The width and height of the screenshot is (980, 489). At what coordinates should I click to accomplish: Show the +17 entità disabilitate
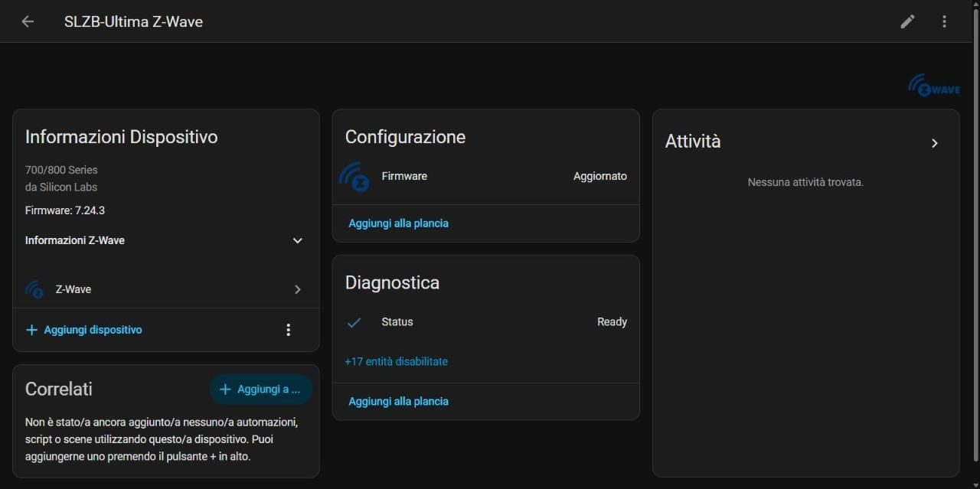pos(396,361)
